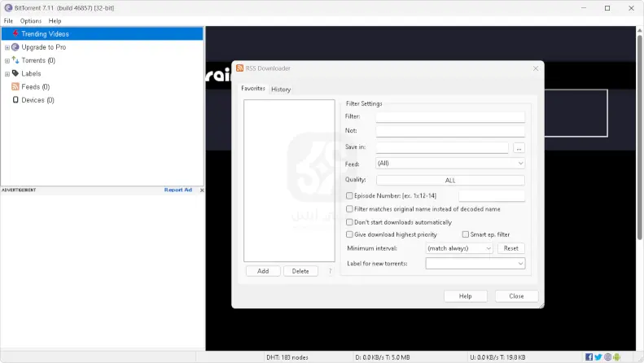Check the Smart ep. filter option
The height and width of the screenshot is (363, 644).
pyautogui.click(x=465, y=234)
